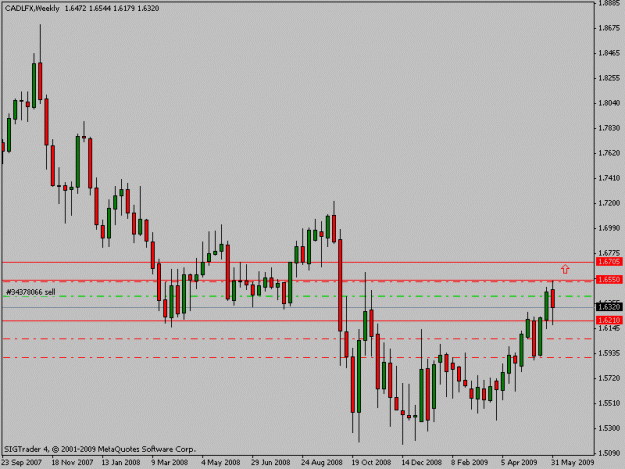The image size is (625, 469).
Task: Click the 1.8255 price axis label
Action: (609, 78)
